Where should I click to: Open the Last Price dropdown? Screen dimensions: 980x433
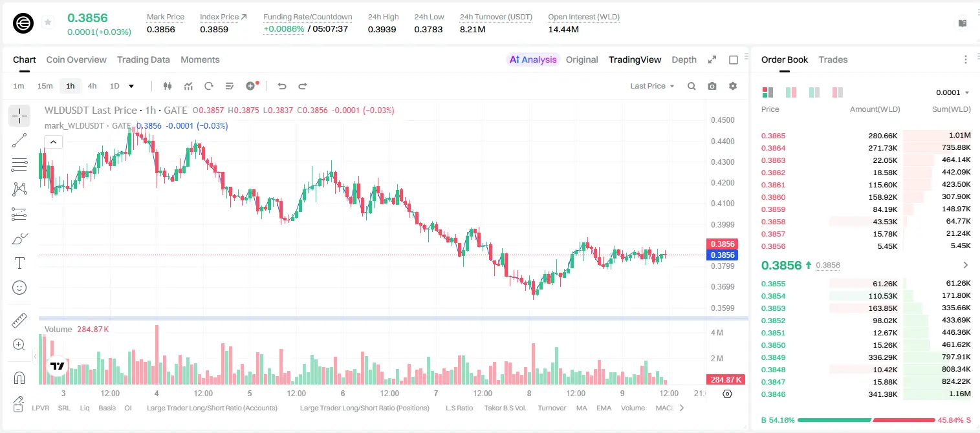pyautogui.click(x=652, y=86)
